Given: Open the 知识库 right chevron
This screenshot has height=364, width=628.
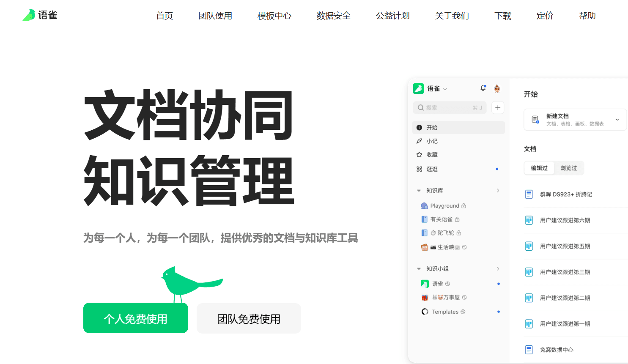Looking at the screenshot, I should click(x=498, y=191).
